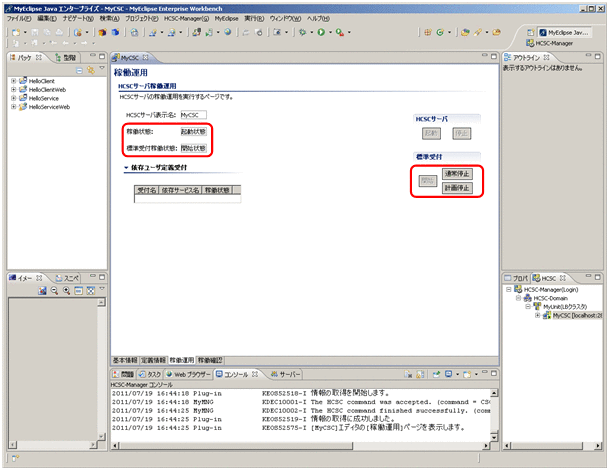Open the MyEclipse menu in menu bar
Viewport: 611px width, 472px height.
coord(228,19)
